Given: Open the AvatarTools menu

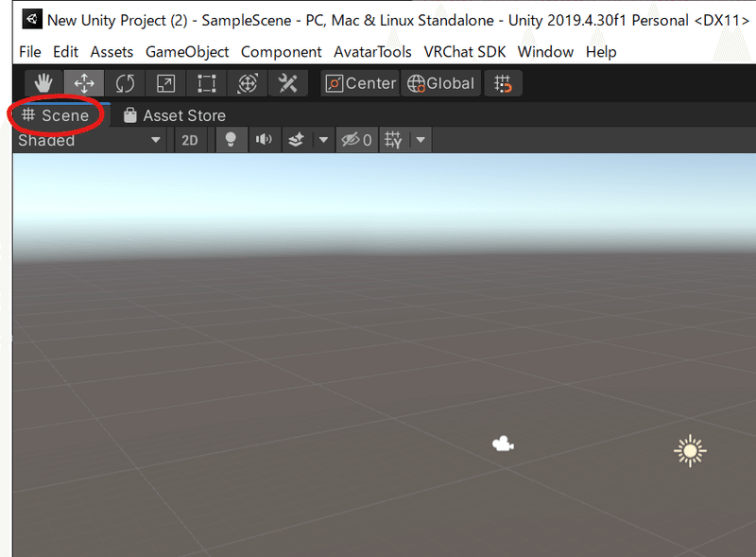Looking at the screenshot, I should 372,52.
